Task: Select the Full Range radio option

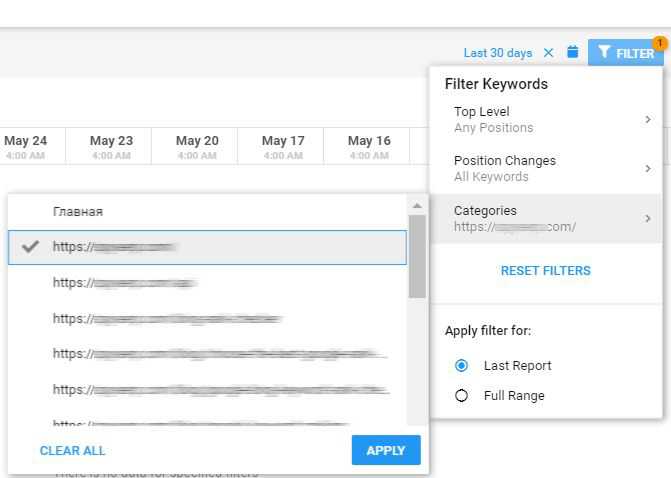Action: tap(462, 396)
